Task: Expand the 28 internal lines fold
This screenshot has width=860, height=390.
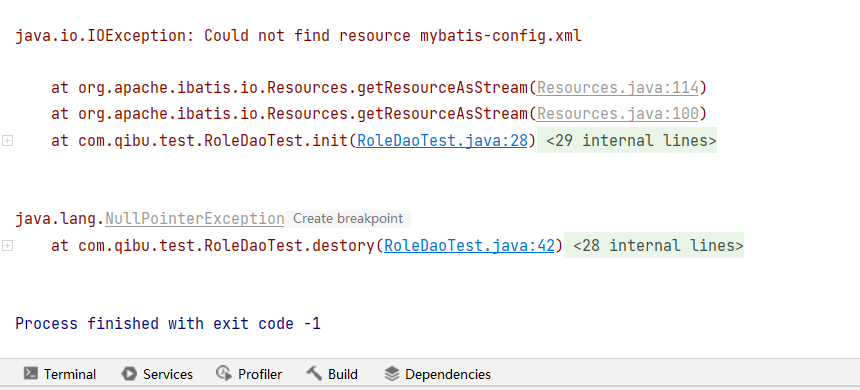Action: tap(654, 245)
